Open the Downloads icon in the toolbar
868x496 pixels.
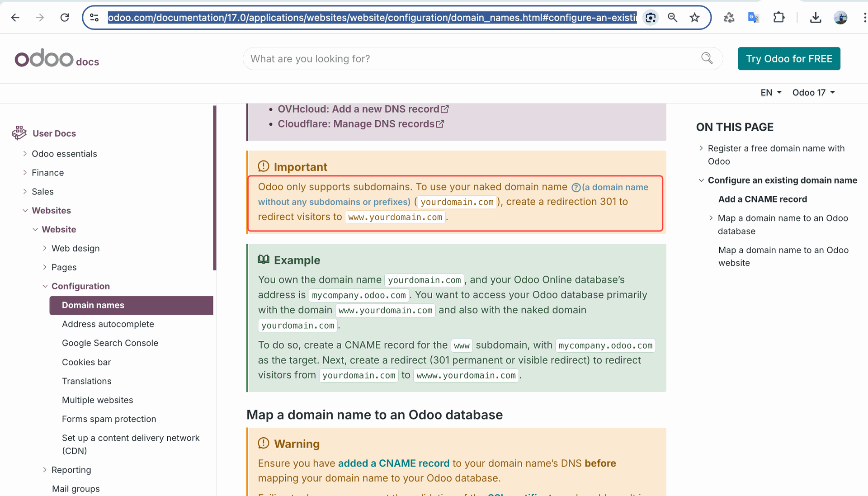coord(816,18)
